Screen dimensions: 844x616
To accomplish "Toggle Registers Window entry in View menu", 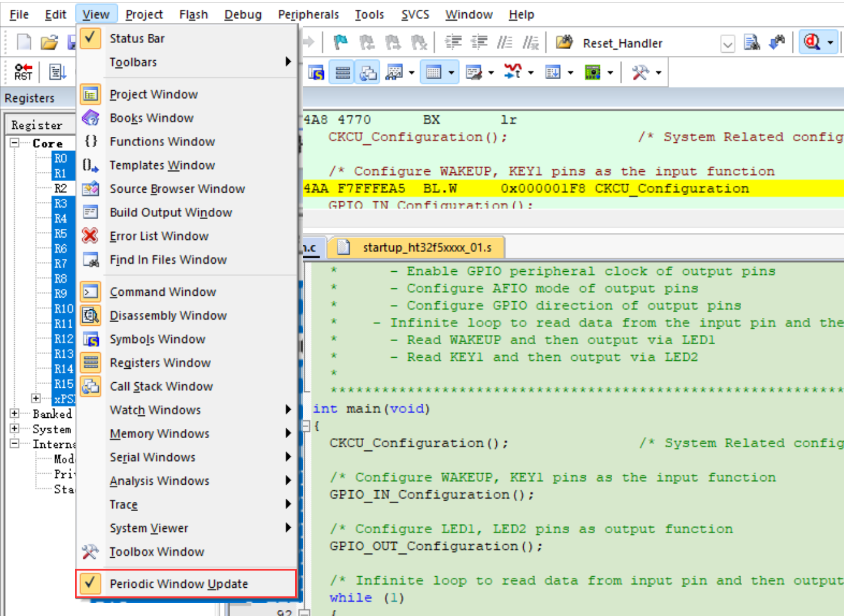I will (x=160, y=363).
